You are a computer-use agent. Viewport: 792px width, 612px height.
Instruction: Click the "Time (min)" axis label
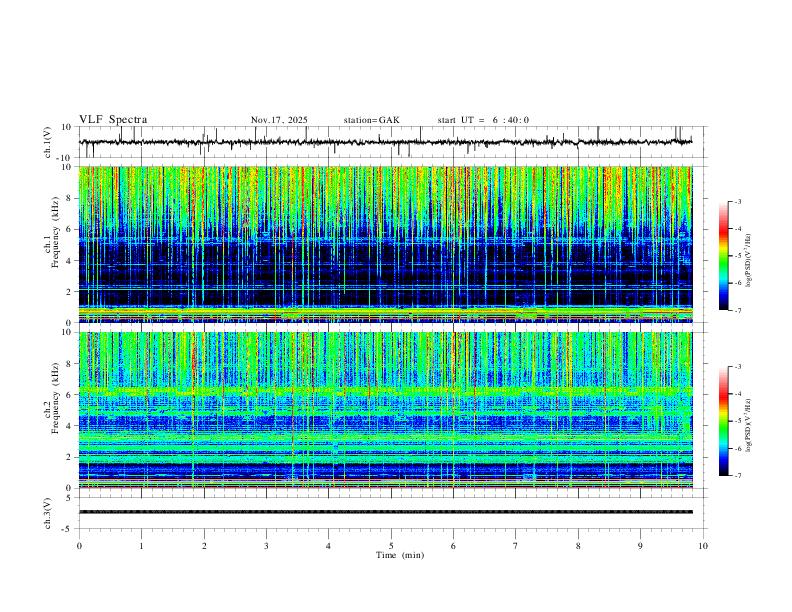pyautogui.click(x=400, y=555)
